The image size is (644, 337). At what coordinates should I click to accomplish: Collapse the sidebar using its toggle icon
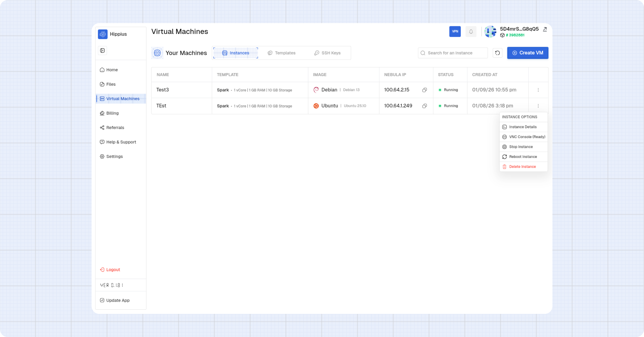click(x=102, y=50)
